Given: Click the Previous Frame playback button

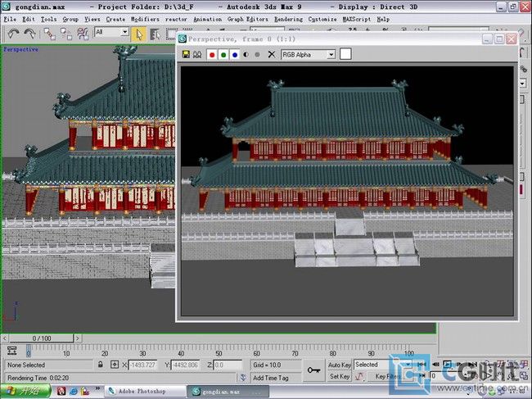Looking at the screenshot, I should 435,365.
